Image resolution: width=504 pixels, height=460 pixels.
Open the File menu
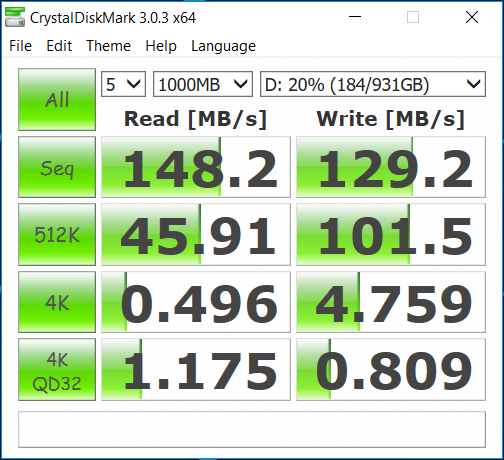(x=20, y=46)
